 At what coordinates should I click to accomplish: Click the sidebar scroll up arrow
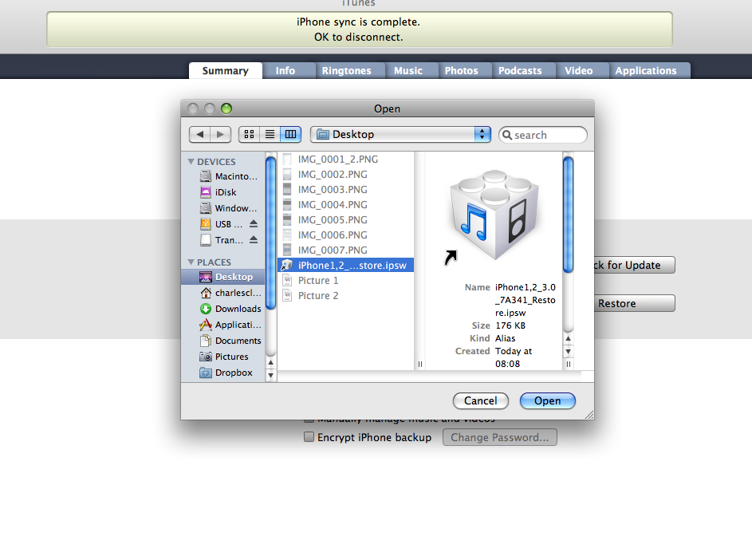click(270, 363)
